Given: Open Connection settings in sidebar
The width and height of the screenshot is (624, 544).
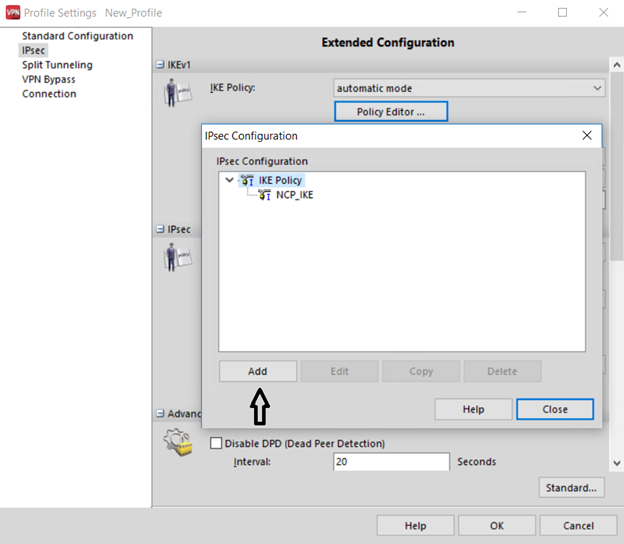Looking at the screenshot, I should (49, 94).
